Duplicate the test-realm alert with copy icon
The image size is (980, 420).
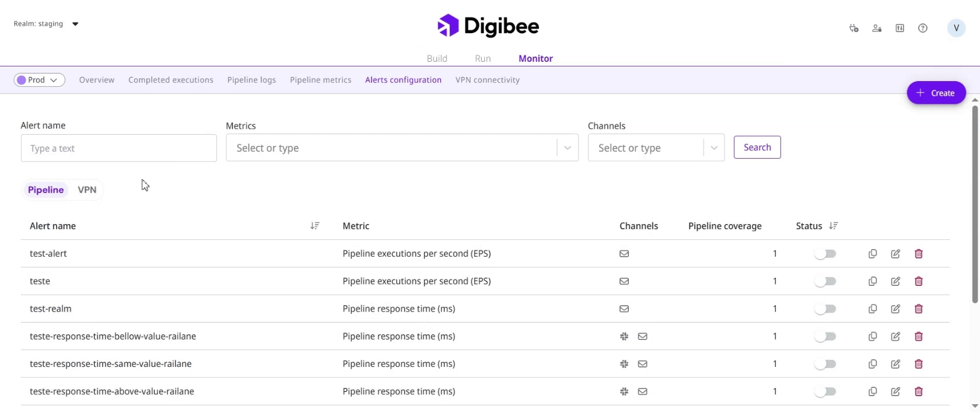pos(873,309)
